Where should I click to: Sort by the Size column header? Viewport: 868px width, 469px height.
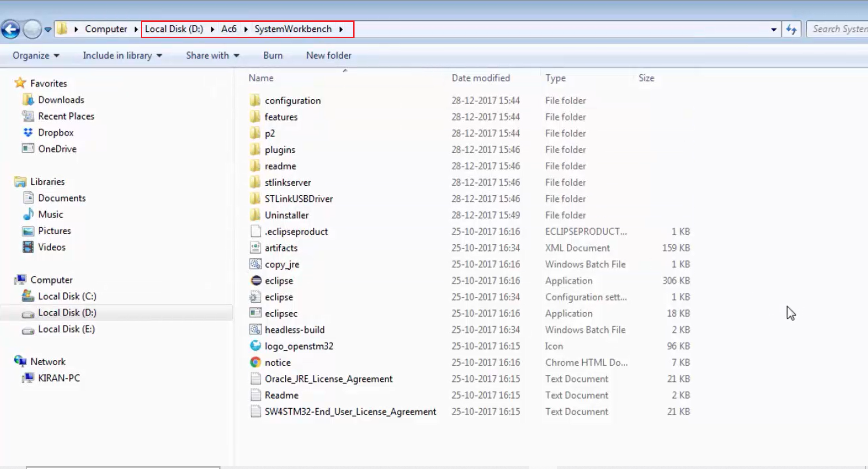coord(646,78)
